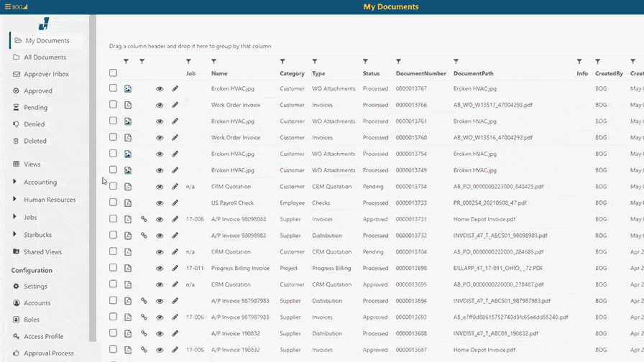This screenshot has height=362, width=644.
Task: Open filter for the Type column
Action: (x=315, y=62)
